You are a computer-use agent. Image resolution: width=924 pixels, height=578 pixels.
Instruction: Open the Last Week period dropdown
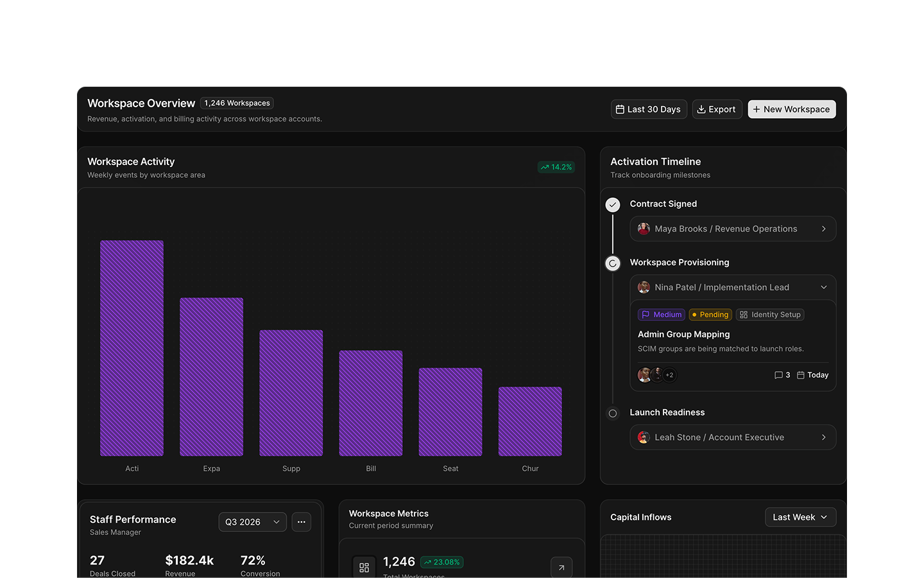pyautogui.click(x=800, y=517)
